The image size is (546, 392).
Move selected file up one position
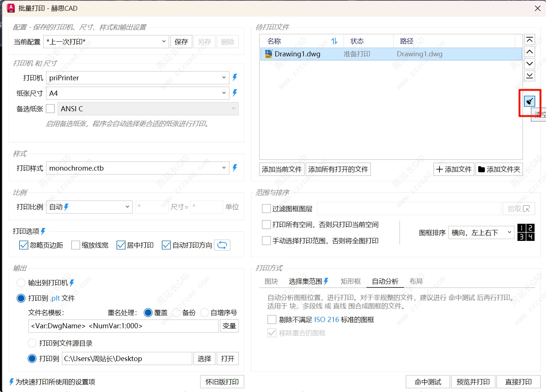tap(529, 52)
